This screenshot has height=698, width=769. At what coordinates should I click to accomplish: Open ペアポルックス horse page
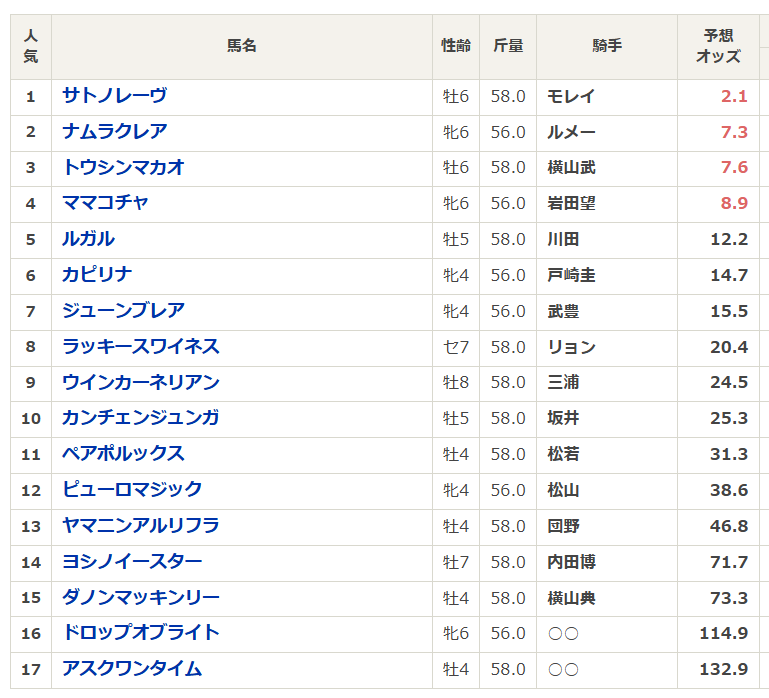click(123, 454)
